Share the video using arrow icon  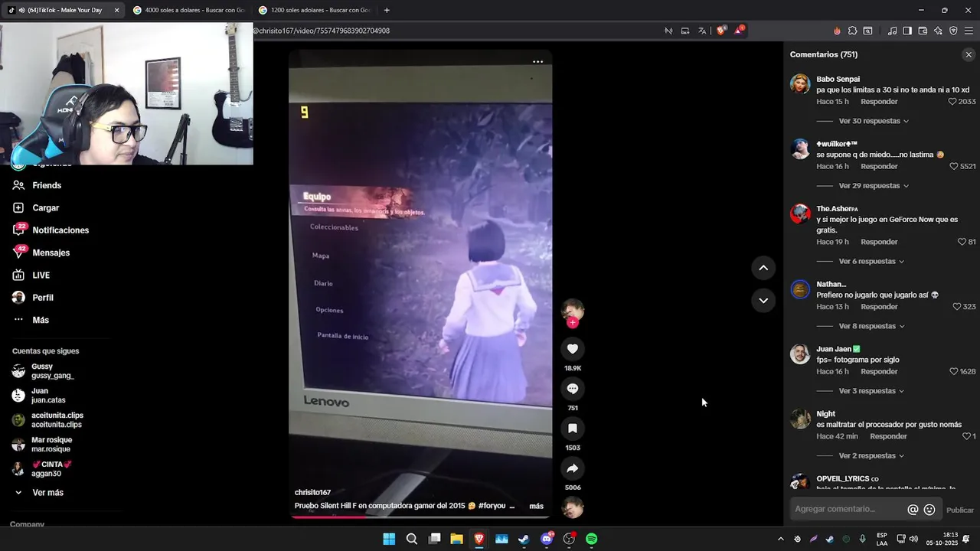point(572,468)
